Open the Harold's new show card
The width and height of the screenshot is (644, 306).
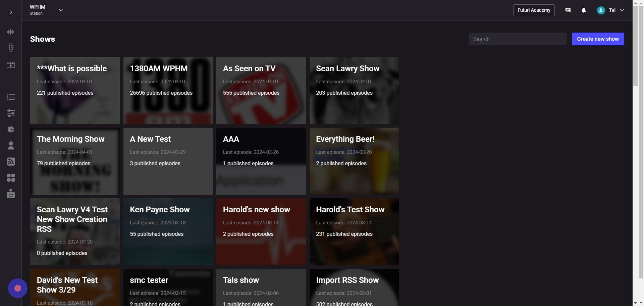point(261,232)
